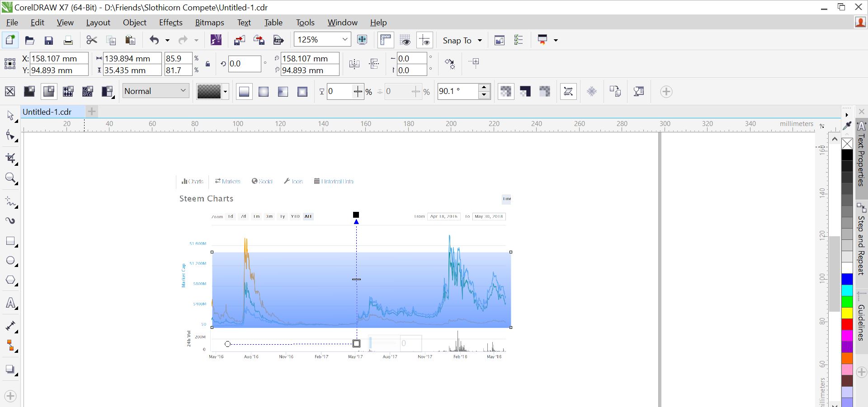Open a file using the folder icon
This screenshot has width=868, height=407.
tap(30, 40)
